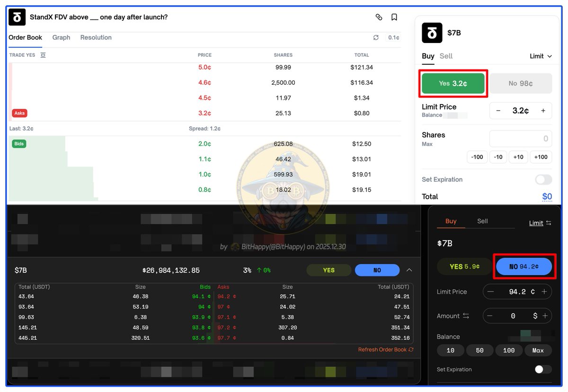
Task: Decrease Amount with minus in dark panel
Action: (490, 316)
